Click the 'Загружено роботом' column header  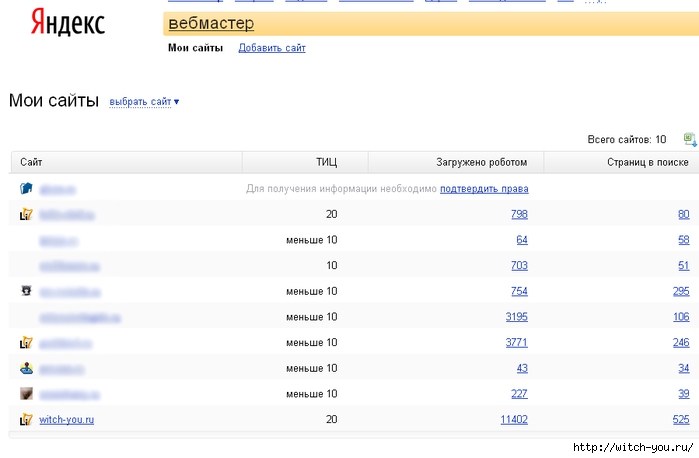[x=482, y=162]
